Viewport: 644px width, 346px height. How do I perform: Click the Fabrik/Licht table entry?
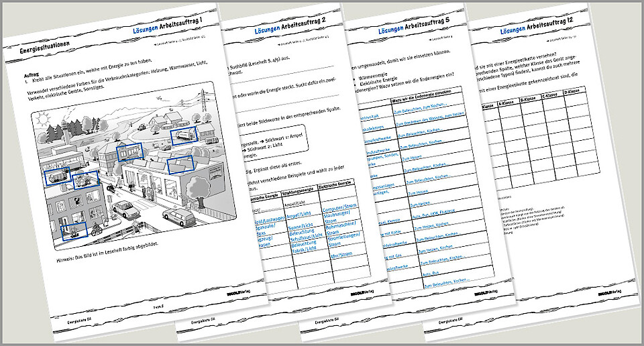point(305,249)
